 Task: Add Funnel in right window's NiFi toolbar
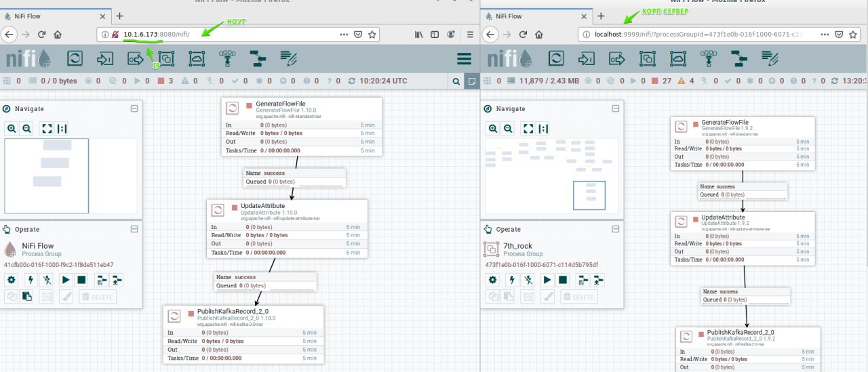(709, 58)
